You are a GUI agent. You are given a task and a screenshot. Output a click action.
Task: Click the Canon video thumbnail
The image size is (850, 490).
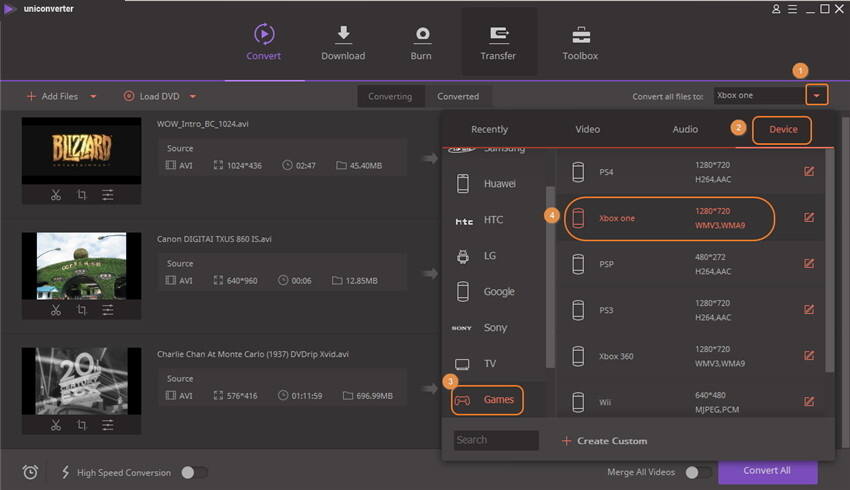(x=81, y=266)
